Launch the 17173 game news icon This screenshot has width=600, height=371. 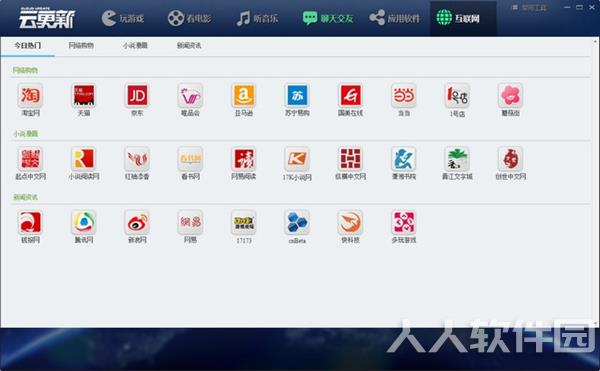pos(244,222)
